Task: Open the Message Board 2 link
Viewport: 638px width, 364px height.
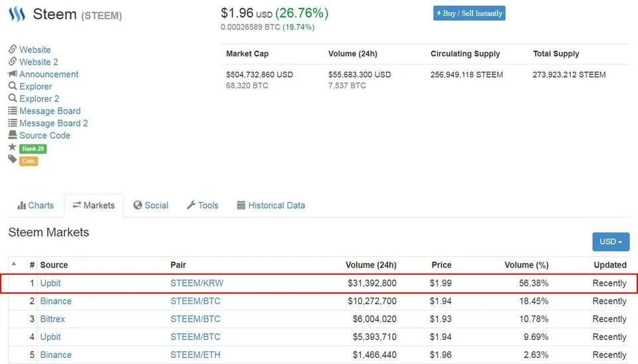Action: coord(54,123)
